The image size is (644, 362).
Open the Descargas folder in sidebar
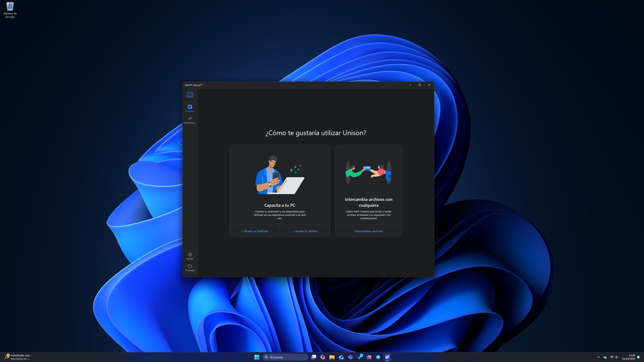[190, 268]
